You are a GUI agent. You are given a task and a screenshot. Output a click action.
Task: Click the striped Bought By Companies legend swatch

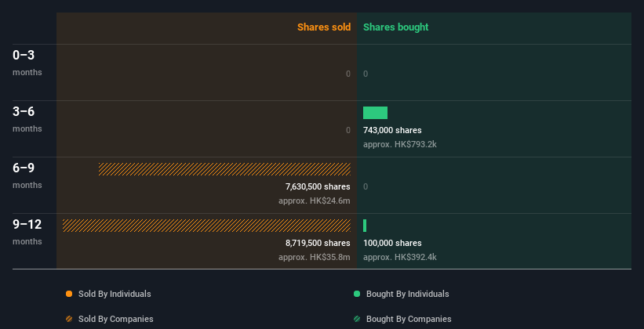point(357,319)
